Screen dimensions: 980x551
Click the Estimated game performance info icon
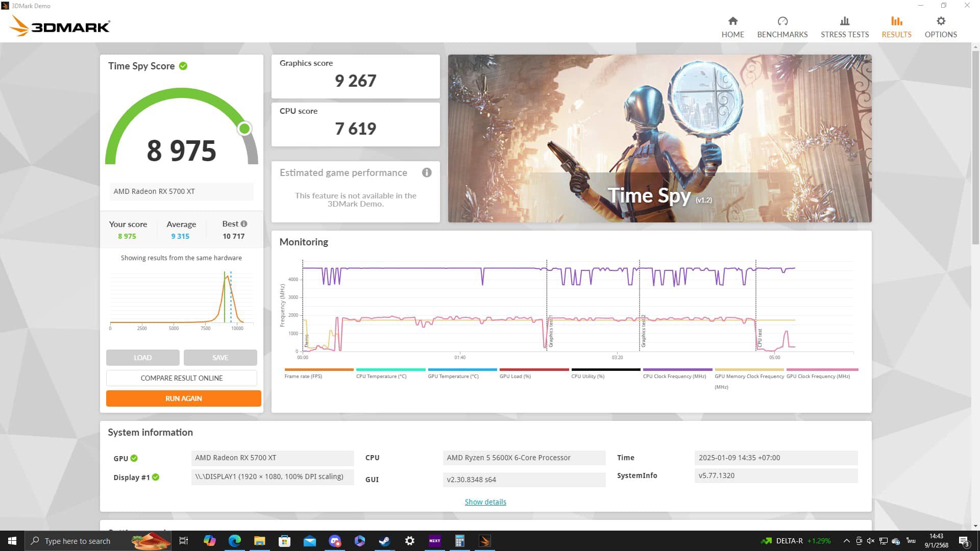pos(427,172)
